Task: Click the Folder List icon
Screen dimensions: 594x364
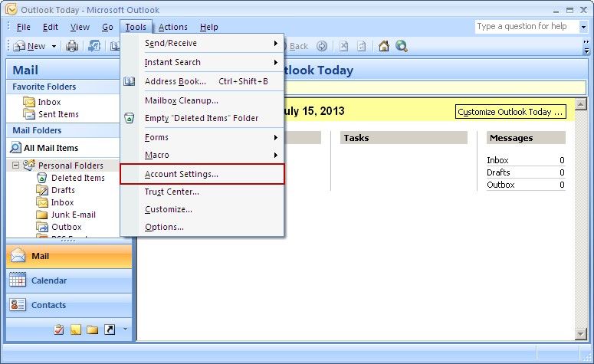Action: tap(93, 330)
